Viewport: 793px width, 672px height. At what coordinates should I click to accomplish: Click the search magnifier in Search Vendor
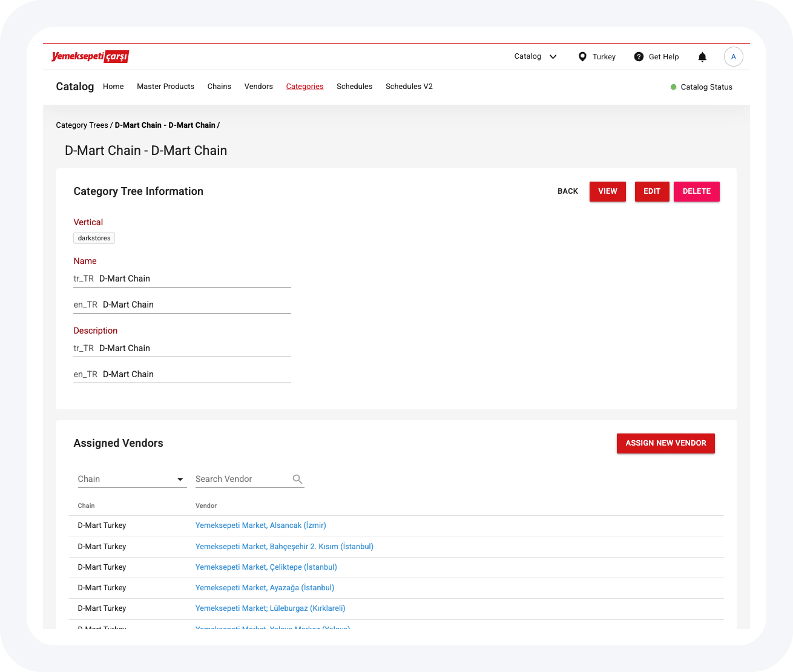[x=297, y=479]
